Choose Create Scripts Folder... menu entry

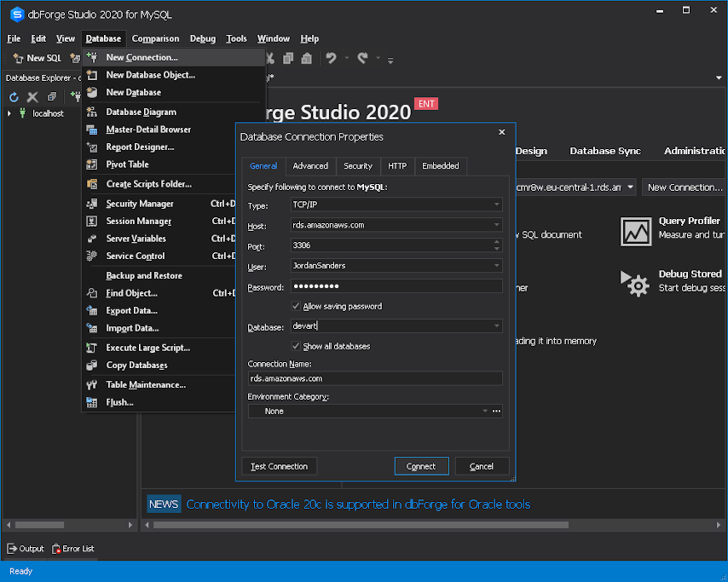[x=160, y=184]
